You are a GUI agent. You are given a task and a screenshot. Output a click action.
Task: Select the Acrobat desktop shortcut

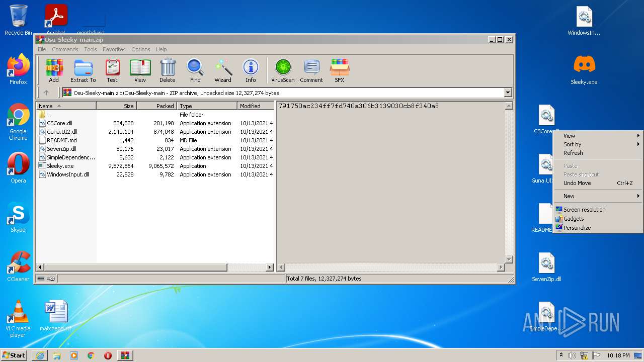pos(56,20)
